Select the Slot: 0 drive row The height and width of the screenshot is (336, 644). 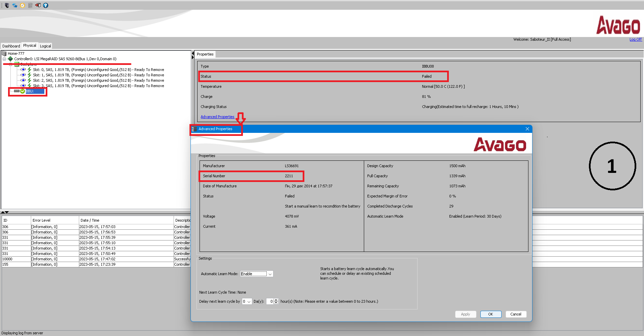[98, 70]
